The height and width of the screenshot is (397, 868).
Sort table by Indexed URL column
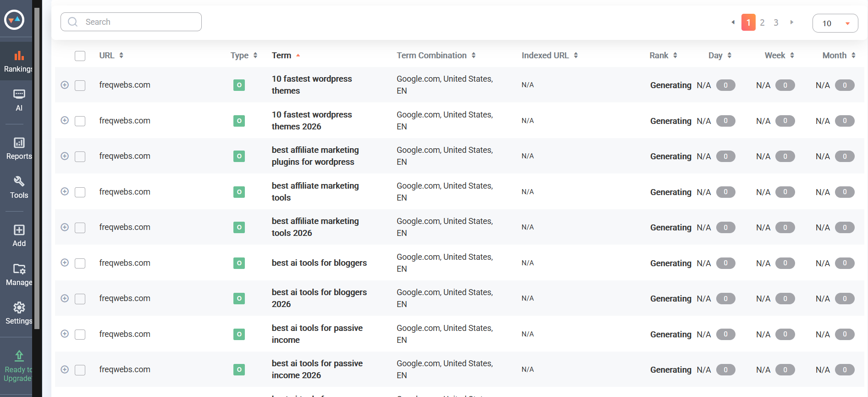tap(550, 56)
